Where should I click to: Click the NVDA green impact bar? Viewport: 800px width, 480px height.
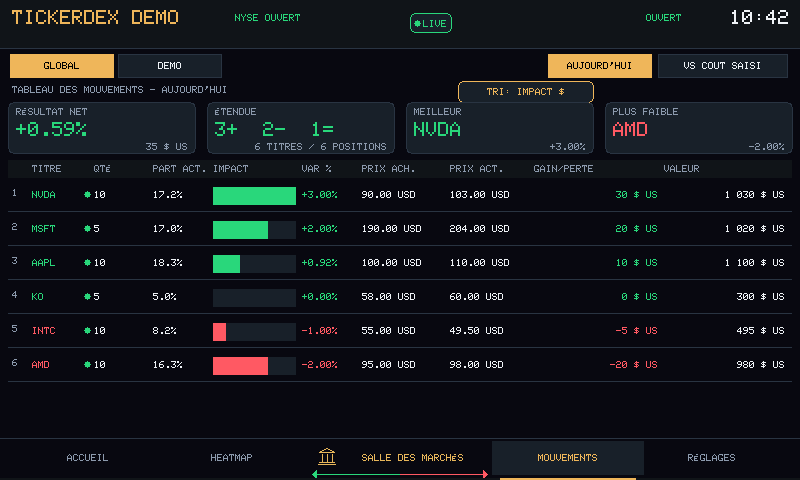coord(254,196)
